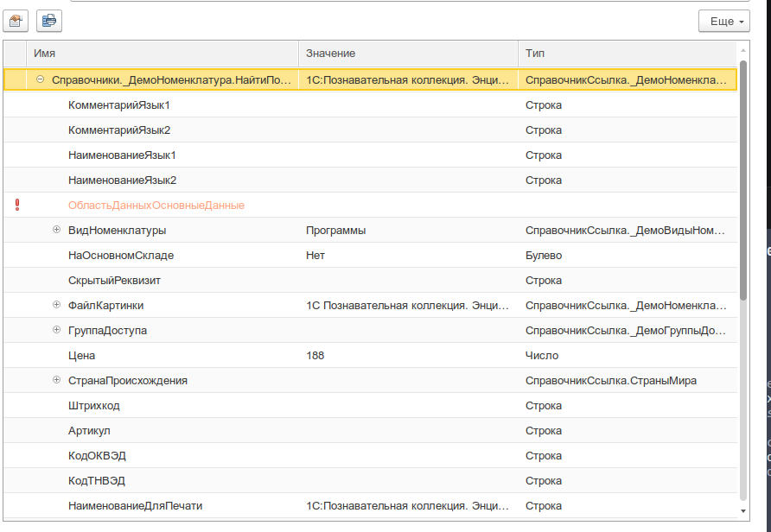Click the Программы value cell

pyautogui.click(x=408, y=231)
